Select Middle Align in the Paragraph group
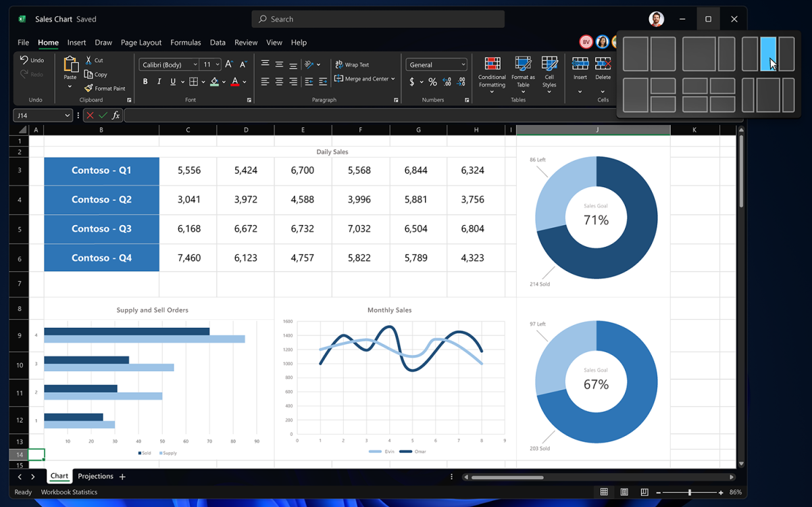Viewport: 812px width, 507px height. coord(279,64)
